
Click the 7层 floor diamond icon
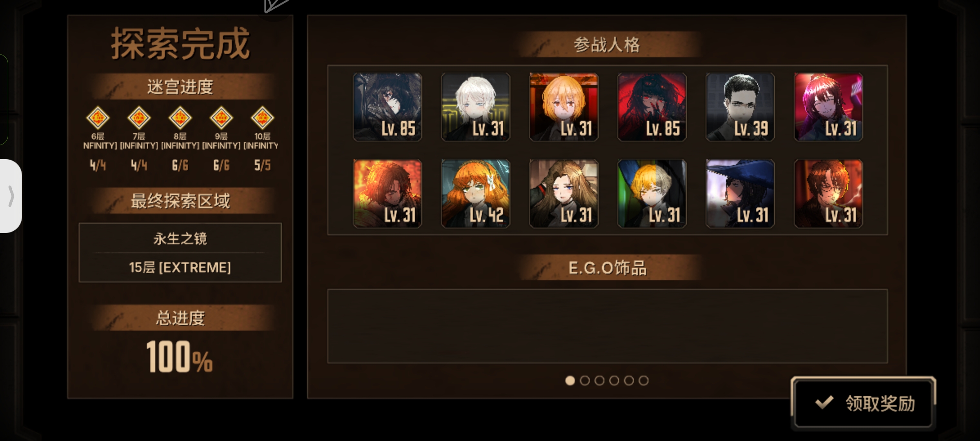pos(139,118)
